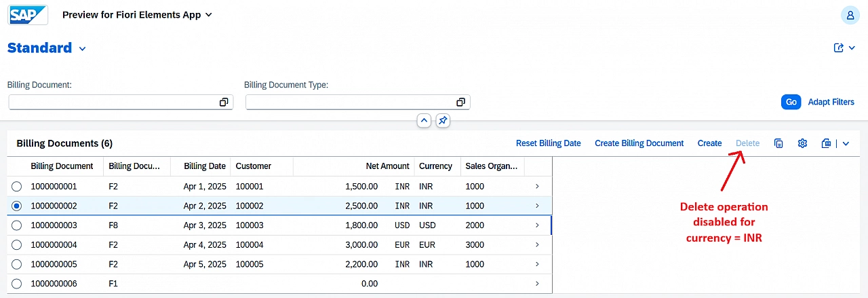This screenshot has height=298, width=868.
Task: Navigate into row 1000000004 with arrow
Action: pos(537,244)
